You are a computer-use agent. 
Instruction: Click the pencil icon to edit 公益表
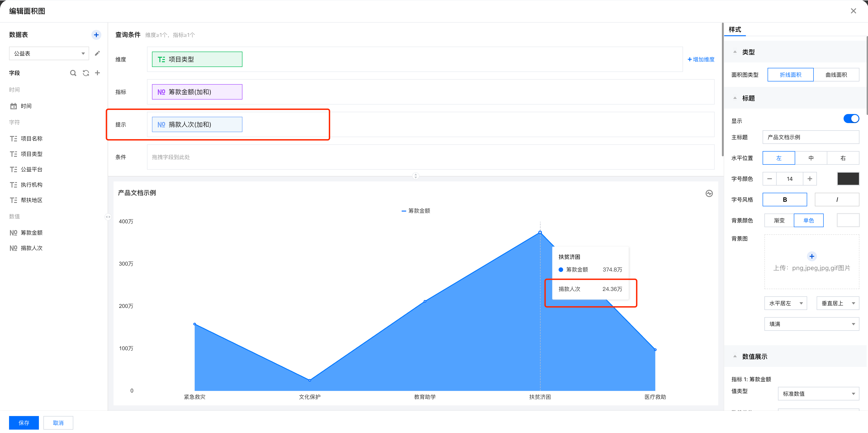pos(97,53)
